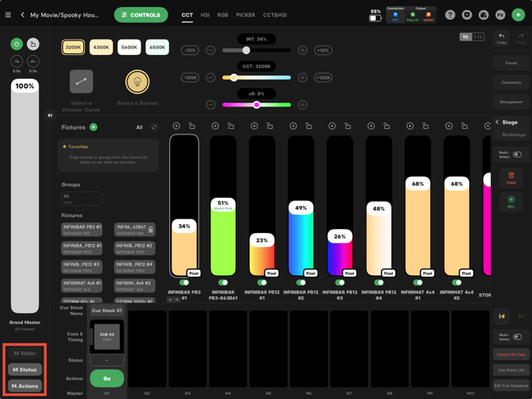
Task: Click the green CONTROLS button
Action: tap(141, 15)
